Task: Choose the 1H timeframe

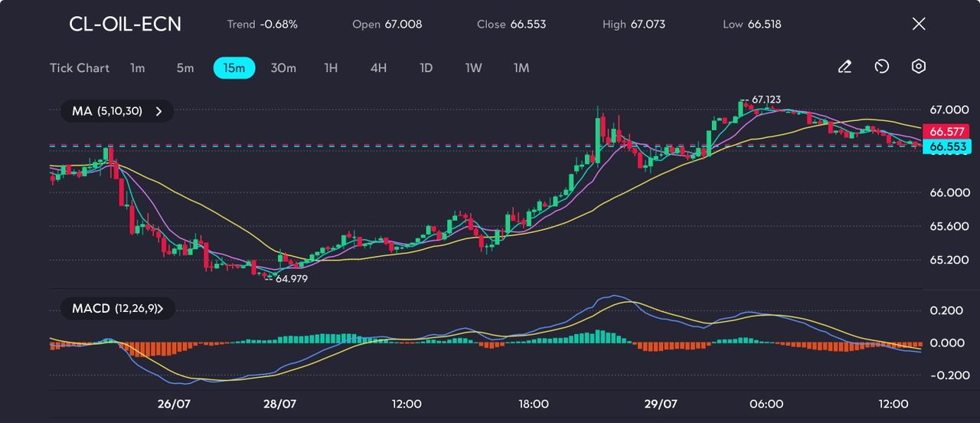Action: pyautogui.click(x=331, y=68)
